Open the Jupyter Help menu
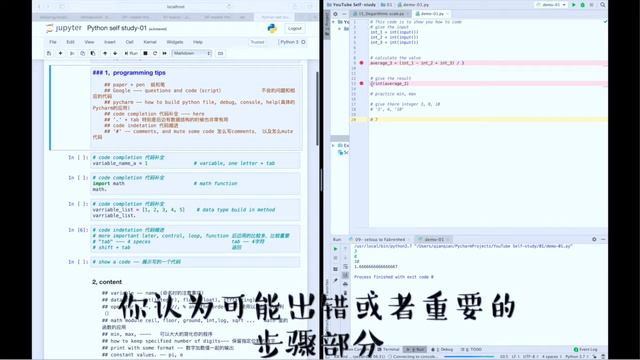The width and height of the screenshot is (640, 360). 198,42
